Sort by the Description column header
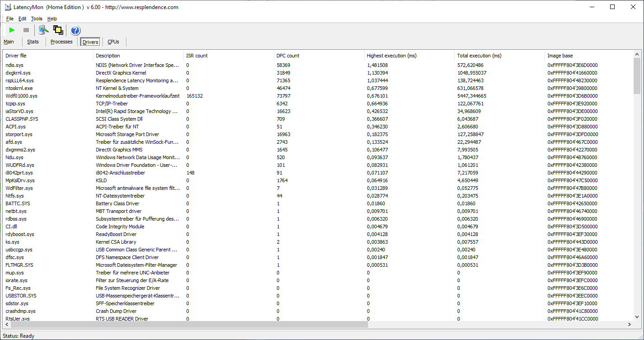Screen dimensions: 644x340 [x=139, y=56]
